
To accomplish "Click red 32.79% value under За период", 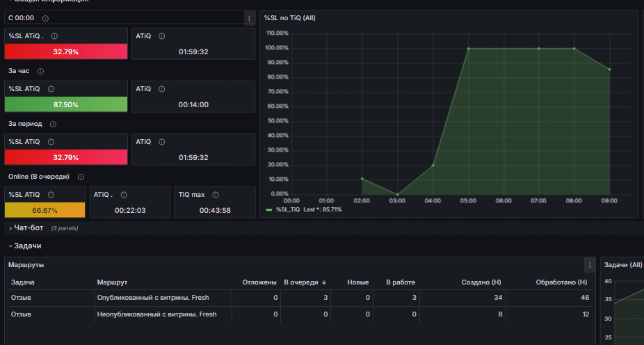I will (x=65, y=157).
